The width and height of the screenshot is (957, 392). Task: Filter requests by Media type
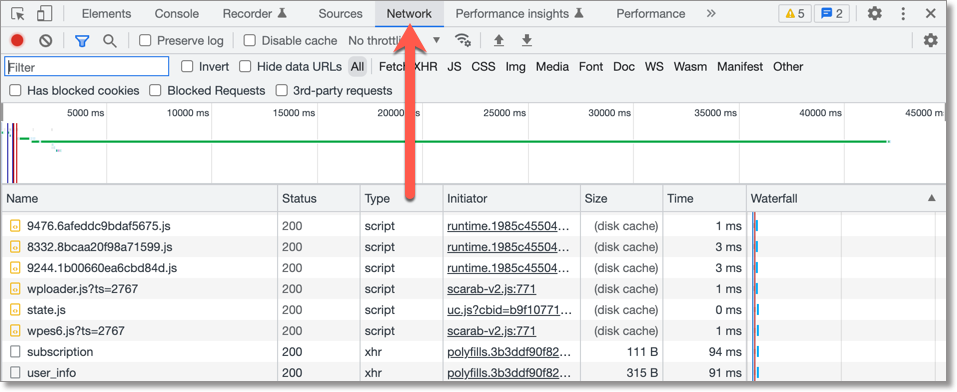point(552,67)
